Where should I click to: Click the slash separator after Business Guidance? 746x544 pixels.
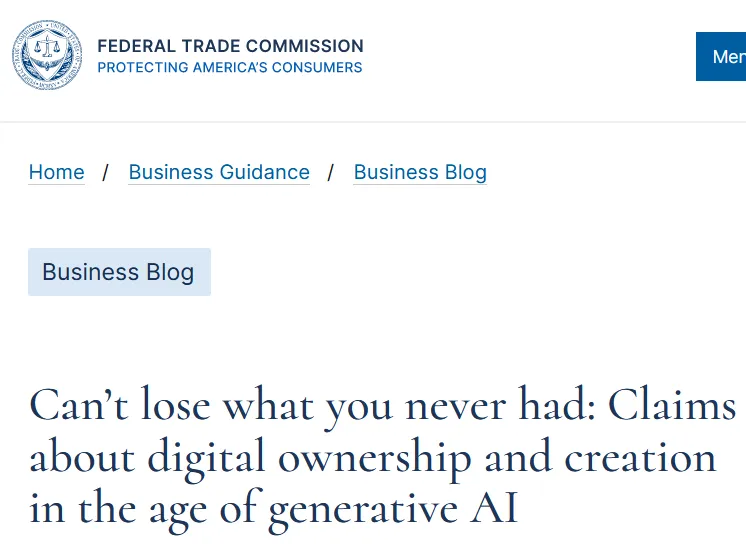pos(331,172)
